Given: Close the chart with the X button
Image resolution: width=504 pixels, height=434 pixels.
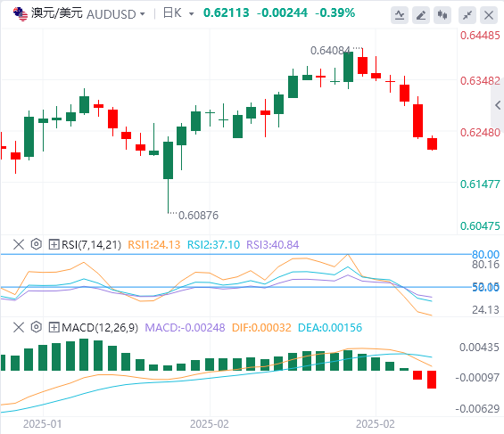Looking at the screenshot, I should pos(489,15).
